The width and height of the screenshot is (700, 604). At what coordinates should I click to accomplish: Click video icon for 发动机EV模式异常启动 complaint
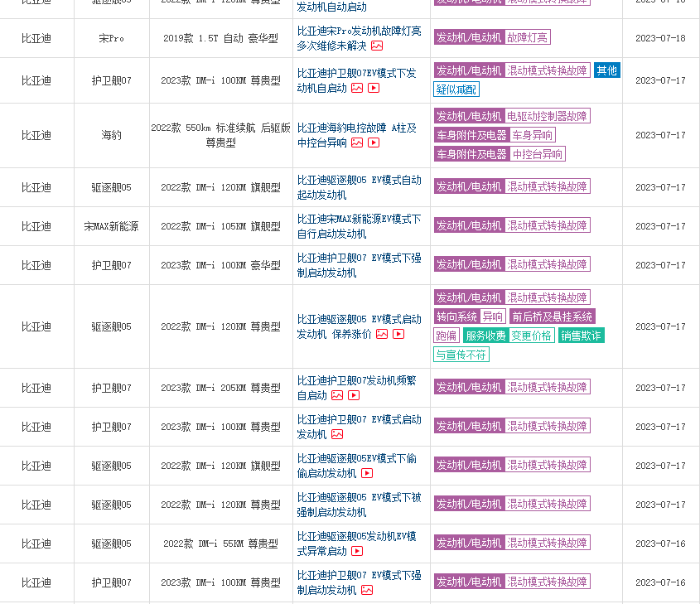click(x=357, y=551)
